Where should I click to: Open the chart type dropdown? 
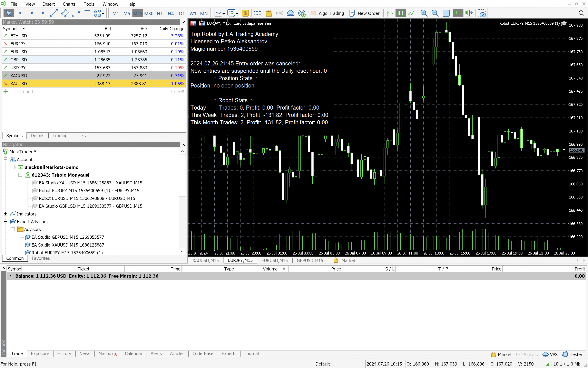[220, 13]
